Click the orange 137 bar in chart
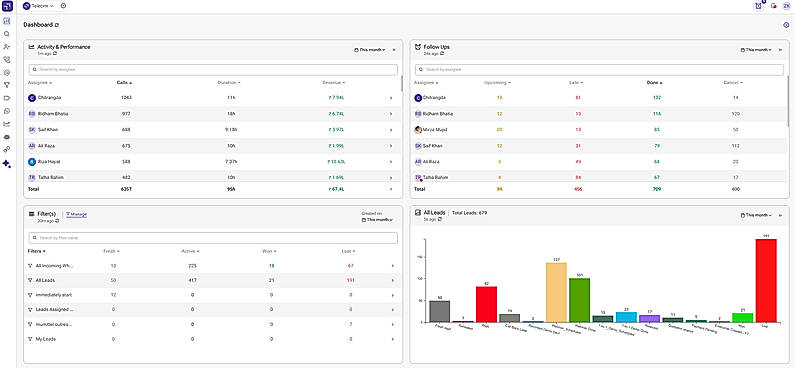Viewport: 795px width, 368px height. coord(556,292)
